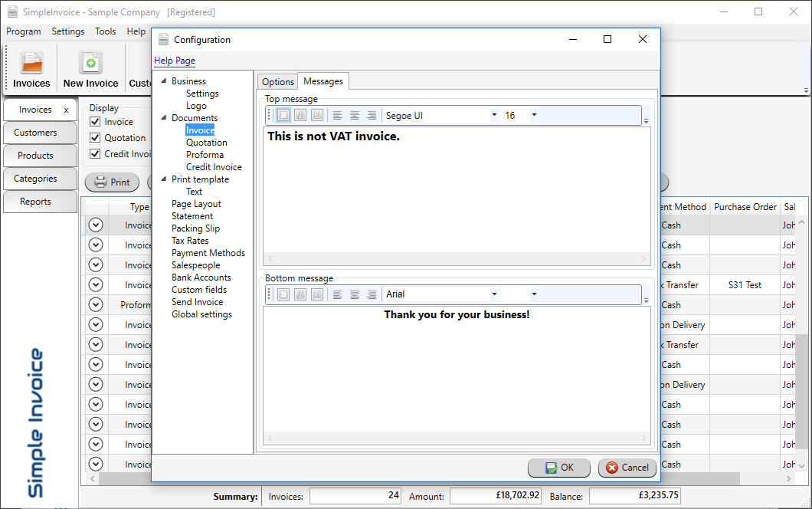812x509 pixels.
Task: Click the Top message horizontal scrollbar
Action: pyautogui.click(x=457, y=259)
